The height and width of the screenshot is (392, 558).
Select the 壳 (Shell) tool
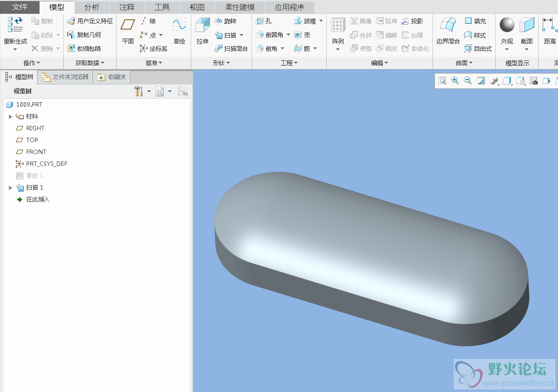(x=302, y=35)
